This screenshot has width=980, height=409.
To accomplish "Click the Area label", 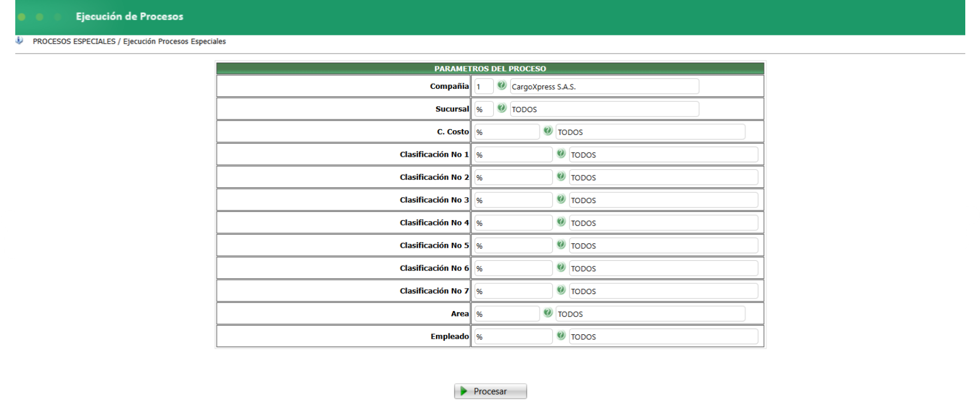I will [459, 314].
